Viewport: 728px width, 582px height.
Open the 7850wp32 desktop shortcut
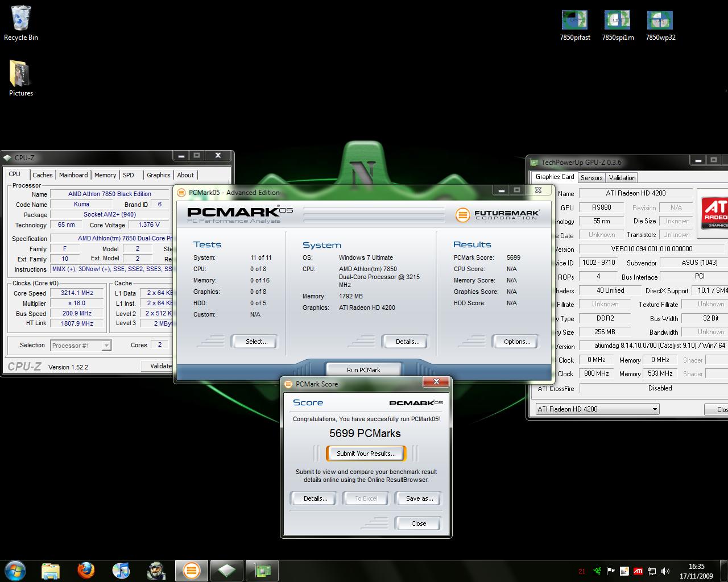point(660,24)
